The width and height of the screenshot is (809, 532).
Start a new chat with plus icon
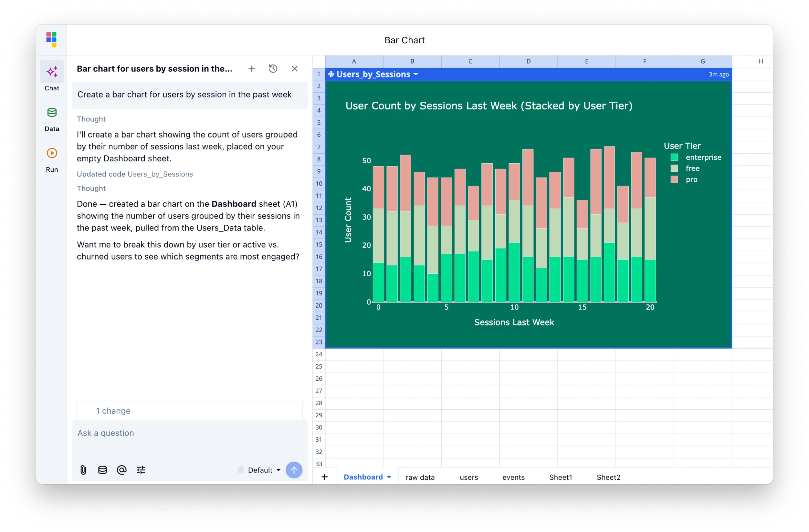click(x=252, y=69)
